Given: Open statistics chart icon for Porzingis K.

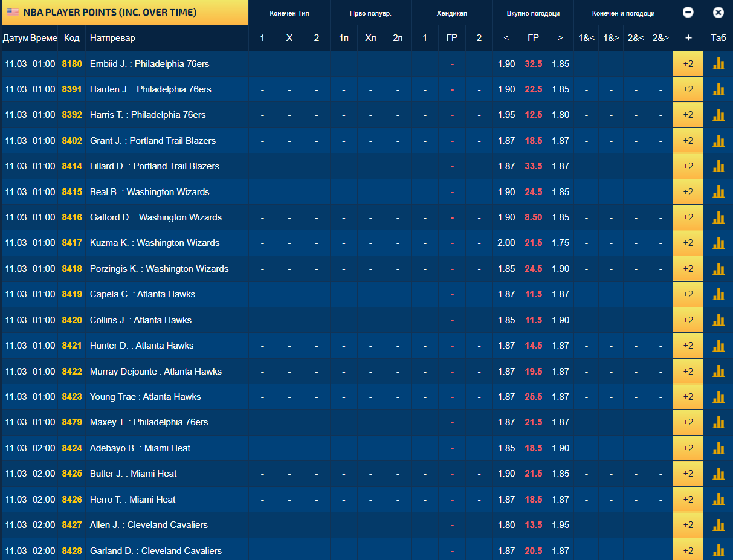Looking at the screenshot, I should pos(718,269).
